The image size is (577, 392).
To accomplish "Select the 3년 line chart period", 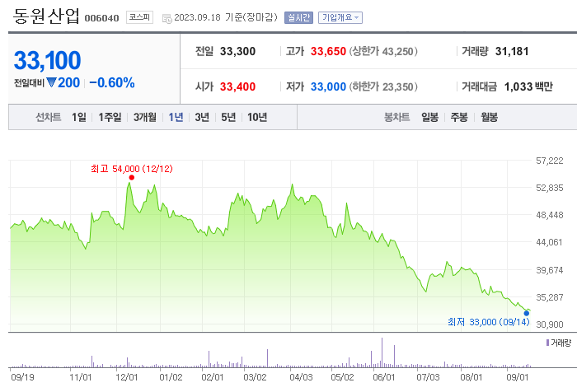I will click(x=202, y=117).
